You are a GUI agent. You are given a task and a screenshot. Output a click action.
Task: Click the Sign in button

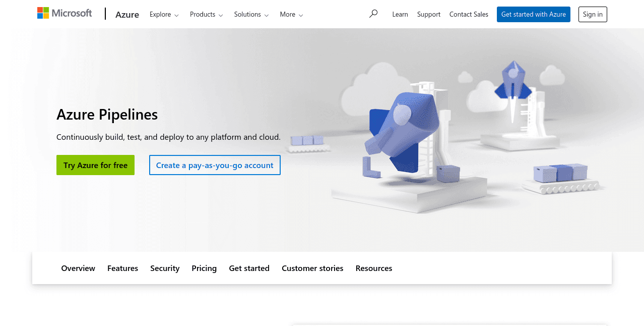click(x=593, y=14)
